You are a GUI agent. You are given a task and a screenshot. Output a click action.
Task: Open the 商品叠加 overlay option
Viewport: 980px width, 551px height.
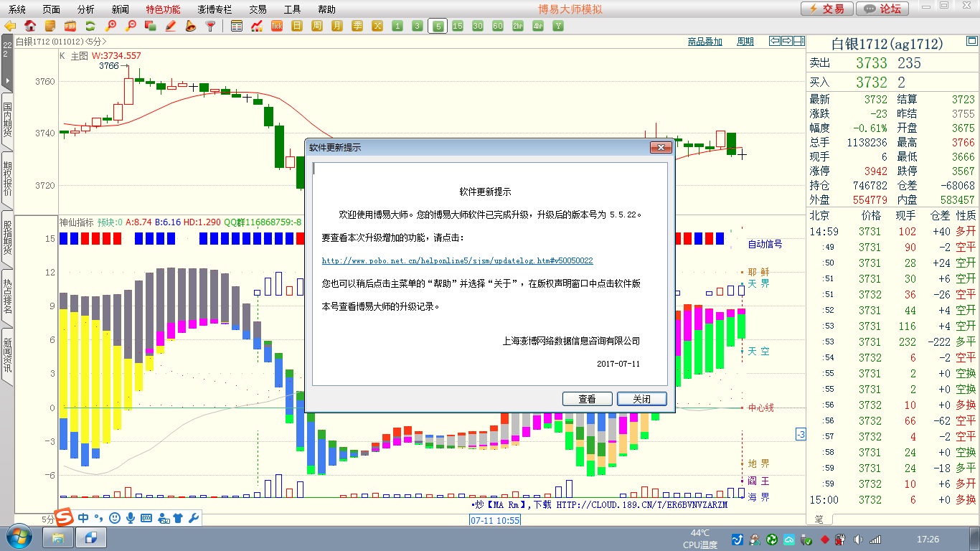click(x=705, y=42)
